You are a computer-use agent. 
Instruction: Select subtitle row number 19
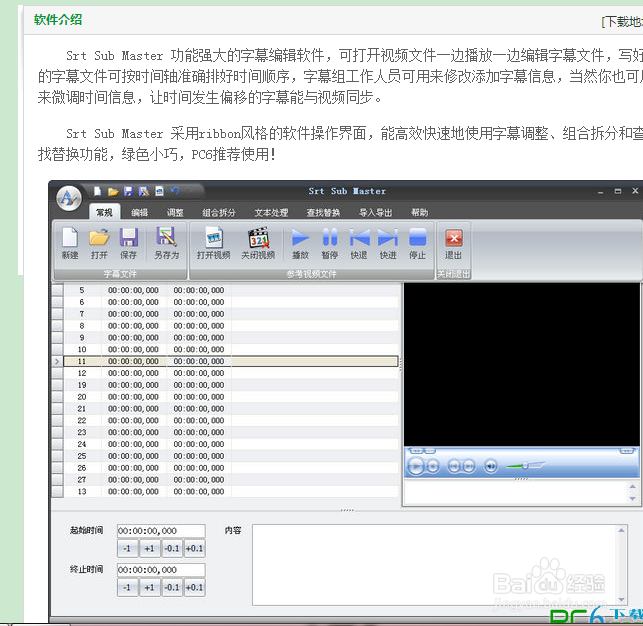point(231,385)
